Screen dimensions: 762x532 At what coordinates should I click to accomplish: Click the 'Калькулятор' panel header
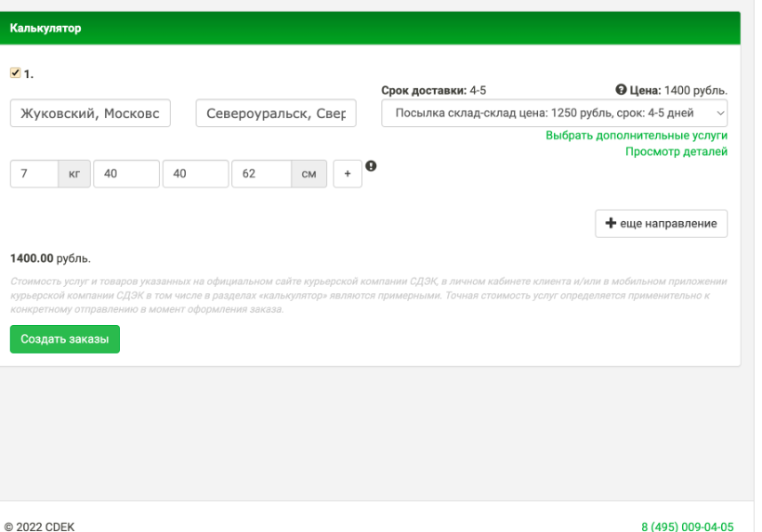(370, 28)
